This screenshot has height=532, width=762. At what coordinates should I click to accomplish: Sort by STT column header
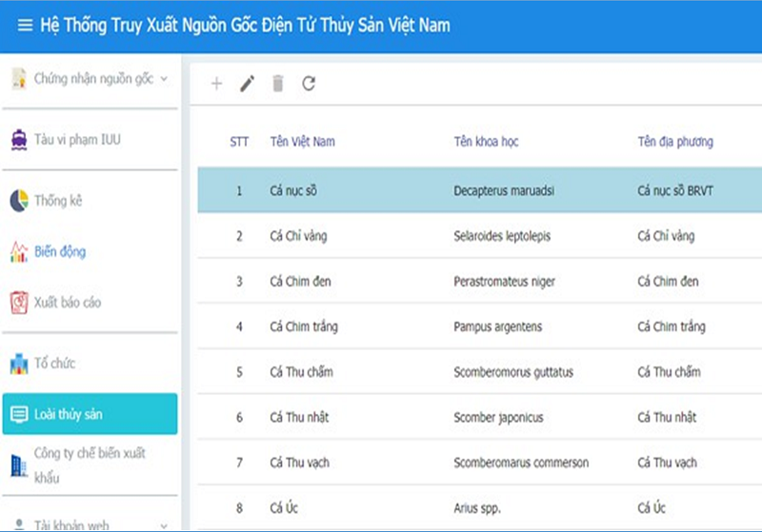tap(239, 142)
